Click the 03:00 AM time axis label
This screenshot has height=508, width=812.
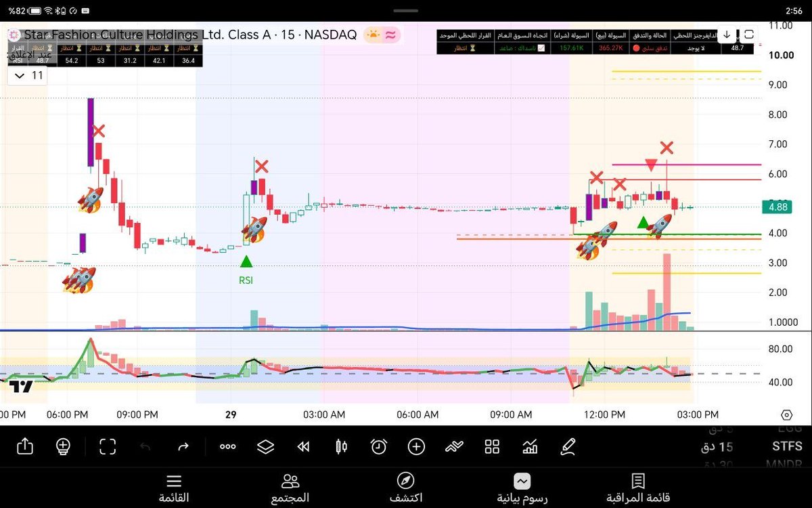323,415
